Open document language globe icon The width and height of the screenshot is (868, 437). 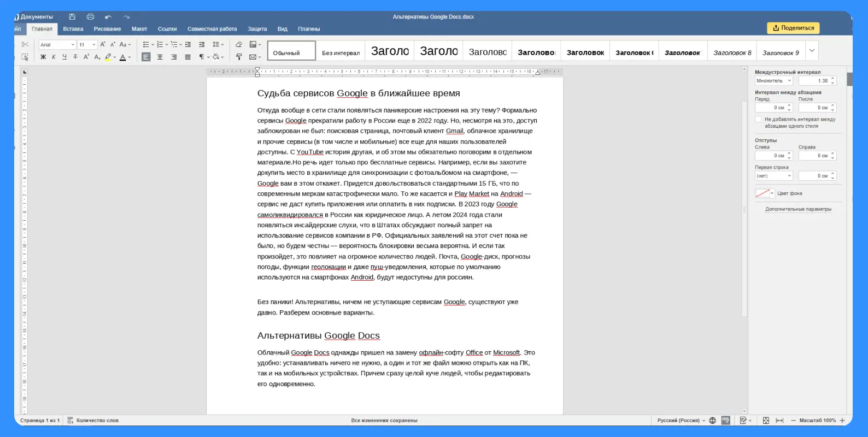tap(712, 420)
